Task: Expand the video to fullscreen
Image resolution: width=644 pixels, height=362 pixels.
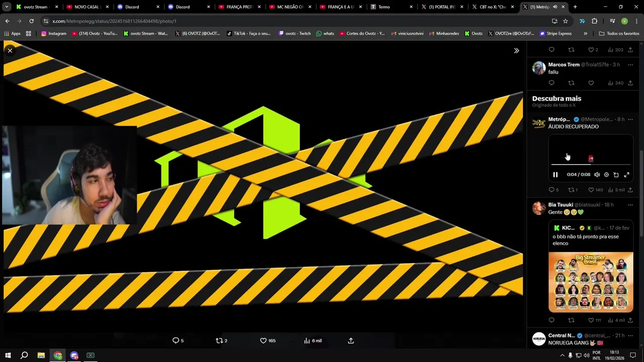Action: coord(626,174)
